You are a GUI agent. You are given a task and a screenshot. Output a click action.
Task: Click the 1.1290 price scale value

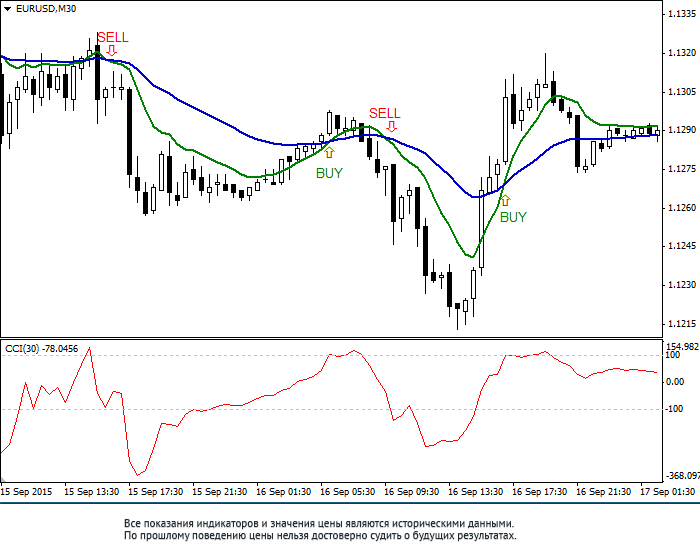[682, 130]
